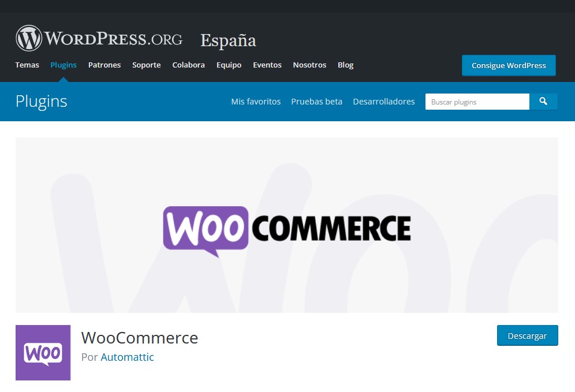The image size is (575, 392).
Task: Focus the Buscar plugins search field
Action: (x=477, y=102)
